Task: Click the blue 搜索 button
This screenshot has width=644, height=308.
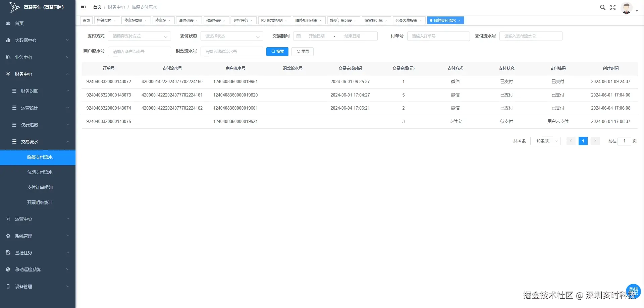Action: pos(277,51)
